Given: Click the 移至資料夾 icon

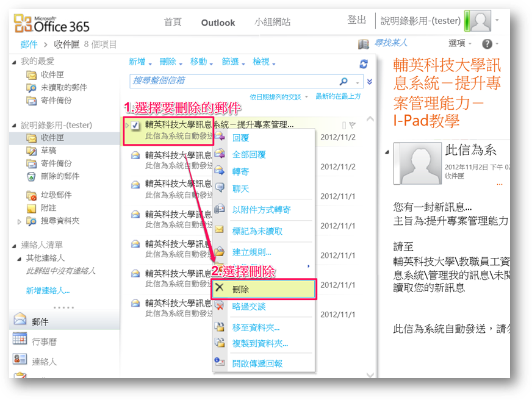Looking at the screenshot, I should pos(220,326).
